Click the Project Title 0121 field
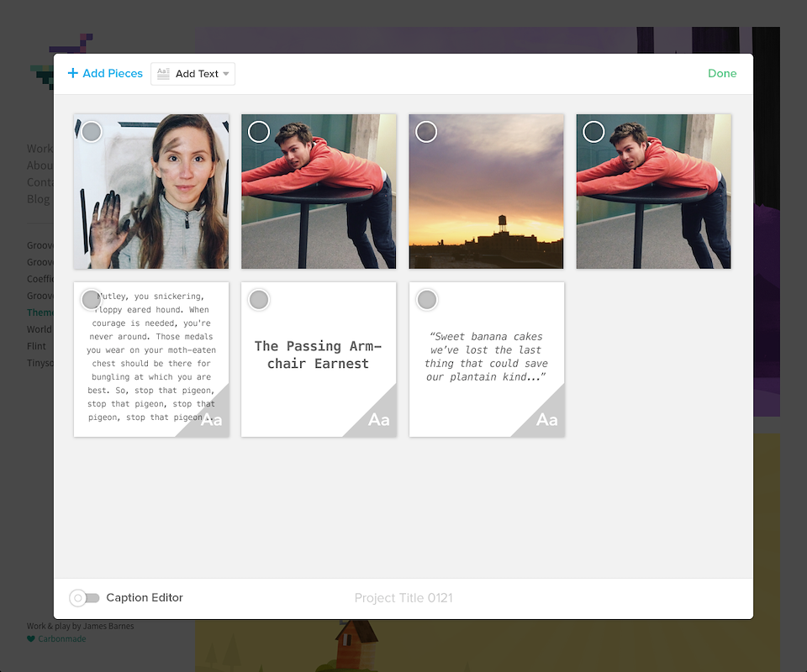This screenshot has width=807, height=672. coord(403,598)
